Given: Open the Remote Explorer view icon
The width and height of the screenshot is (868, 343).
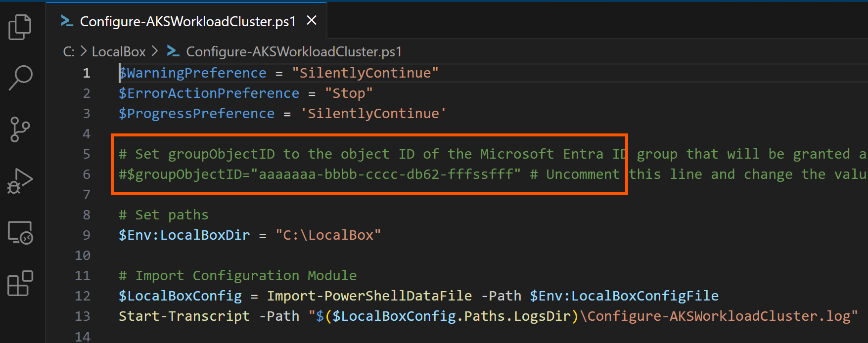Looking at the screenshot, I should coord(20,232).
